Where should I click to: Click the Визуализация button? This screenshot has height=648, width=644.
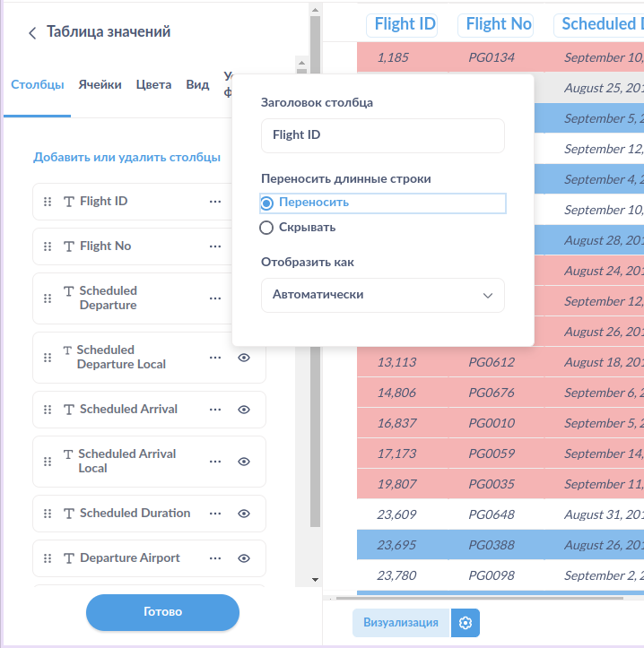(x=400, y=623)
